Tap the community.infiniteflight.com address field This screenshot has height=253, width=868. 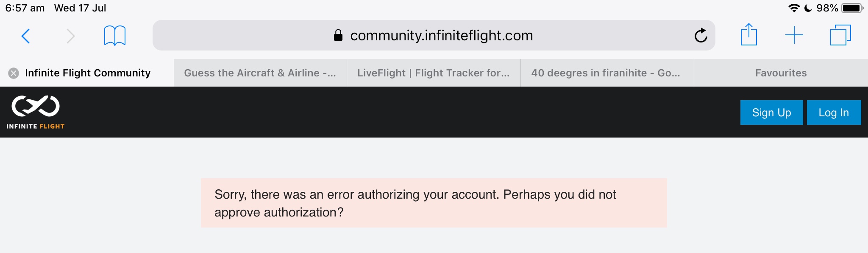[441, 36]
